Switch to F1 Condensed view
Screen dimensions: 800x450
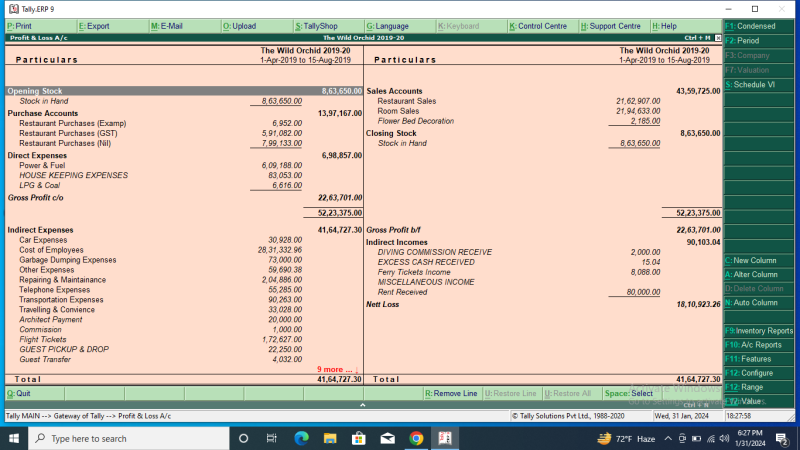[x=759, y=26]
